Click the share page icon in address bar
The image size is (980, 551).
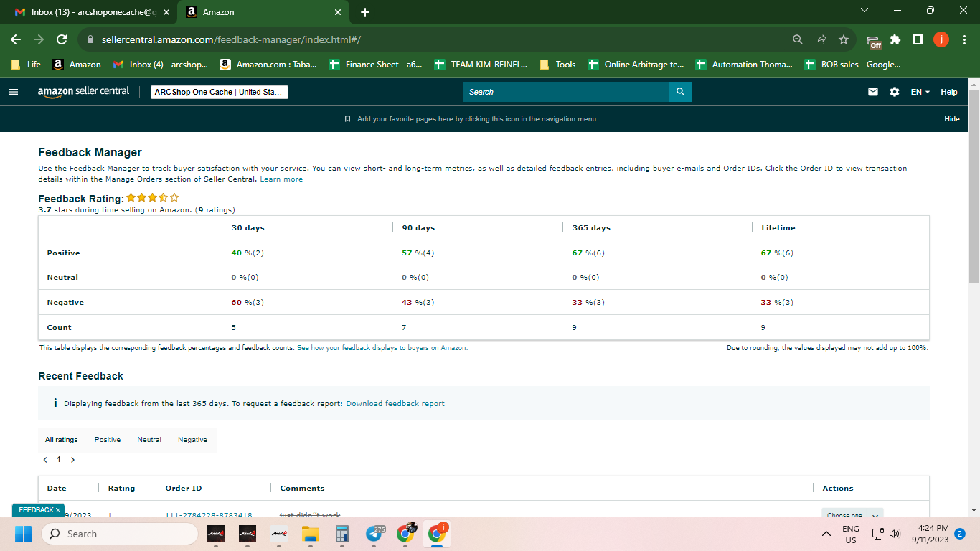click(821, 39)
